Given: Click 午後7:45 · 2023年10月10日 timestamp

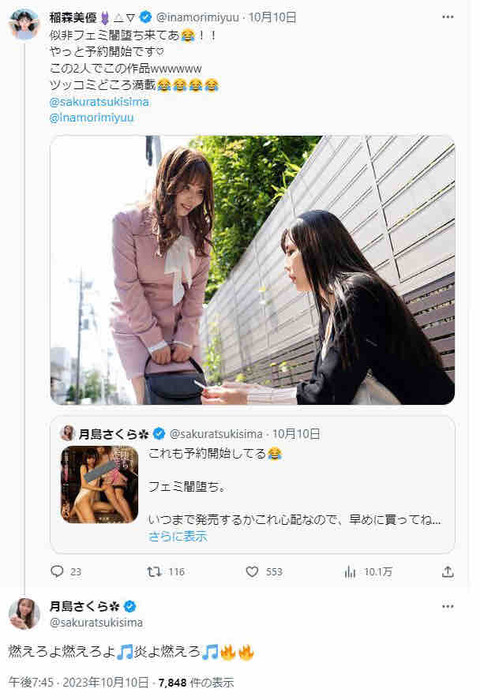Looking at the screenshot, I should pyautogui.click(x=79, y=682).
